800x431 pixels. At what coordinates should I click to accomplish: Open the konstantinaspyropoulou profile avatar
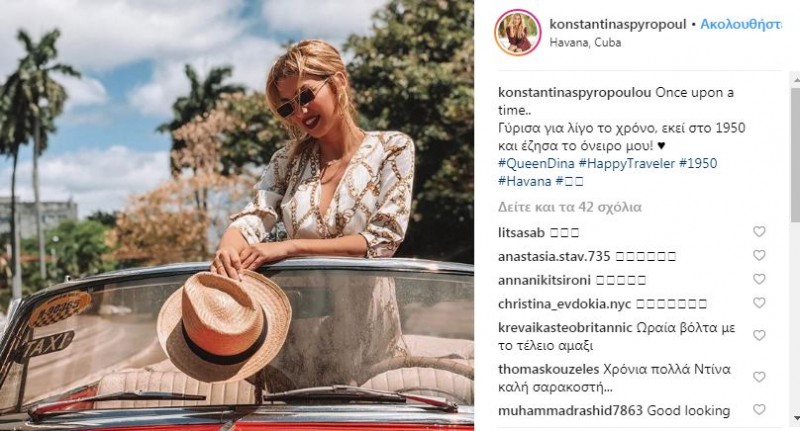517,33
